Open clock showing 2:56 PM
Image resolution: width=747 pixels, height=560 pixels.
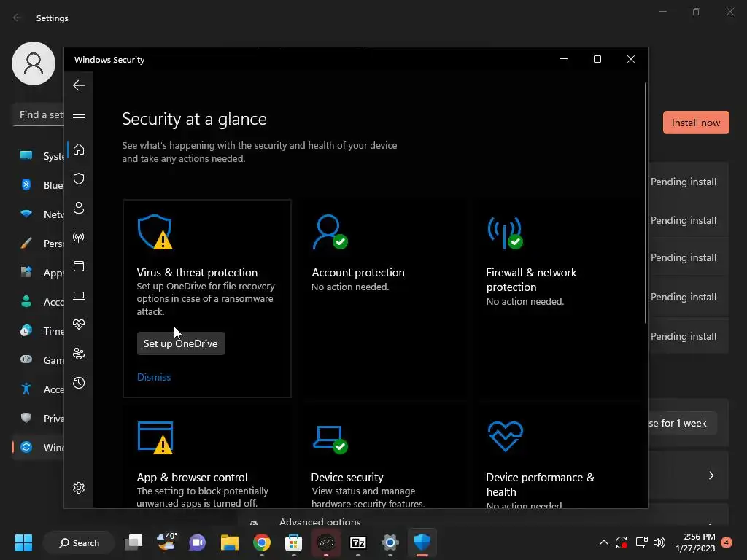695,542
